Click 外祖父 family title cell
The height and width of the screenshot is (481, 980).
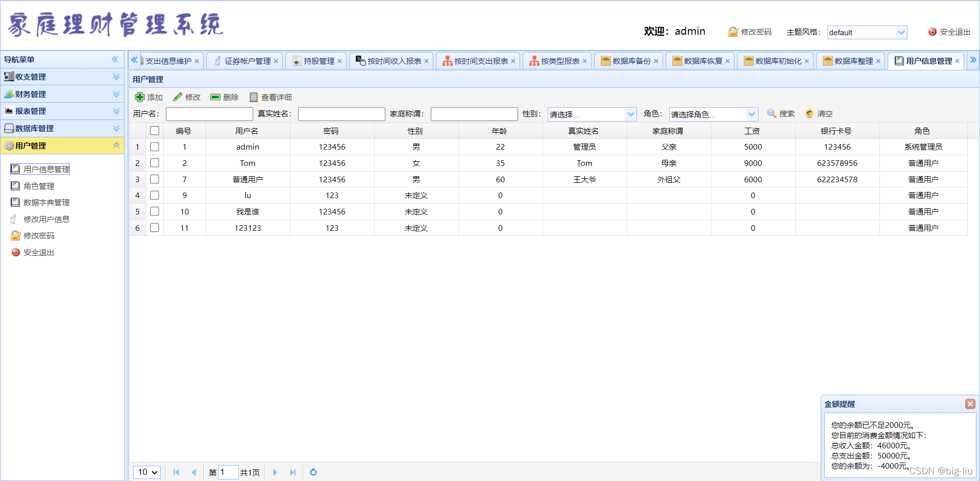click(669, 179)
